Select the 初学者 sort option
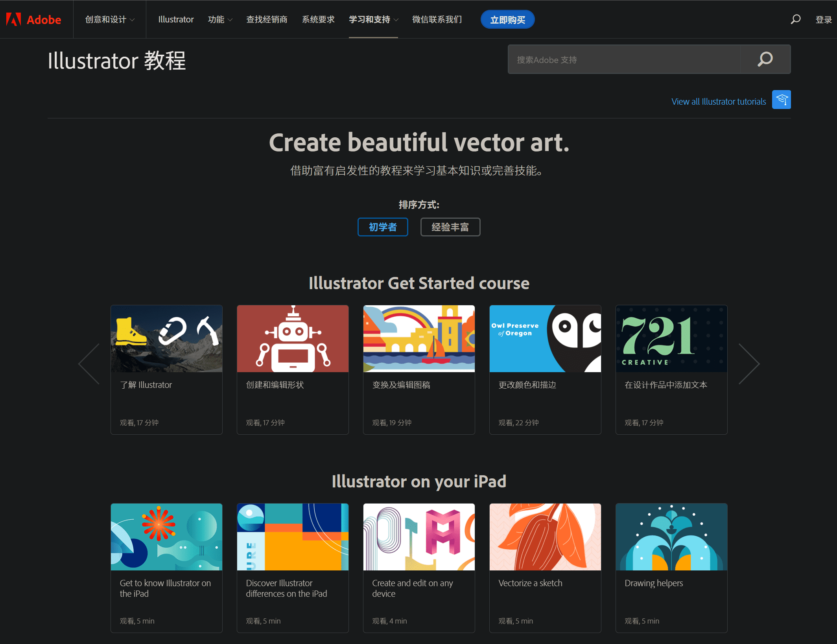Image resolution: width=837 pixels, height=644 pixels. (383, 227)
